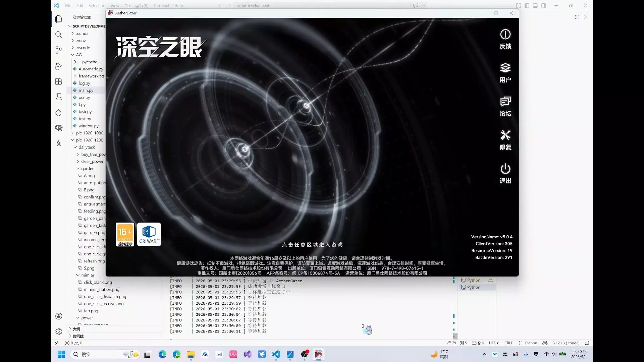Click 点击任意区域进入游戏 to enter game

coord(312,245)
